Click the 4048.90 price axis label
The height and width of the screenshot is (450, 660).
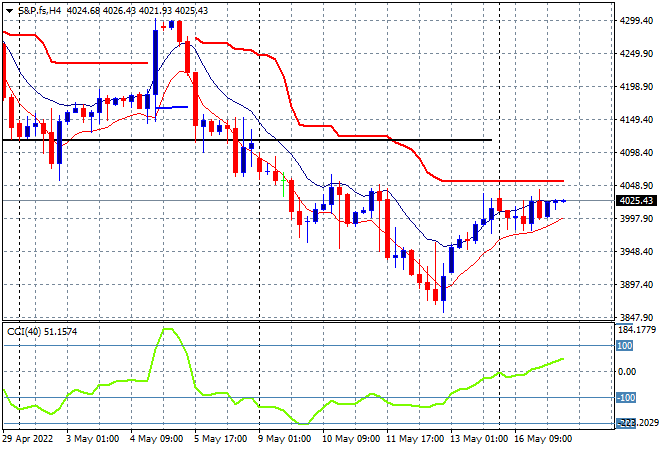point(636,186)
